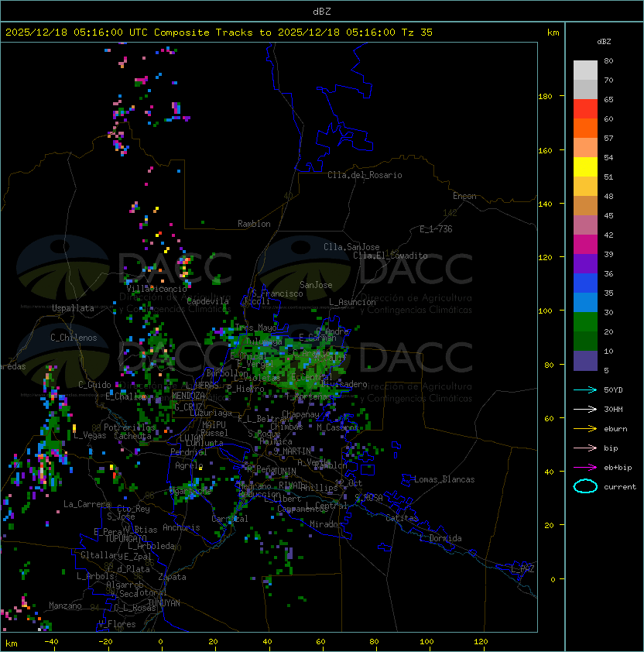
Task: Click the magenta eb+bip arrow icon
Action: click(585, 468)
